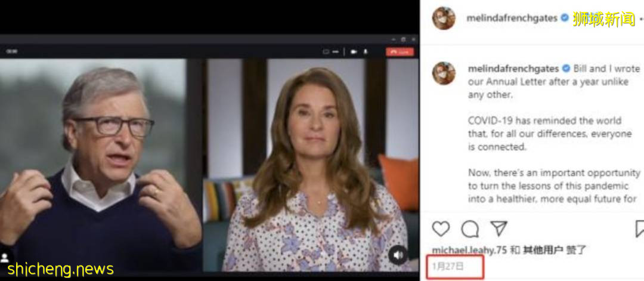The height and width of the screenshot is (281, 644).
Task: Share post with paper plane icon
Action: point(499,228)
